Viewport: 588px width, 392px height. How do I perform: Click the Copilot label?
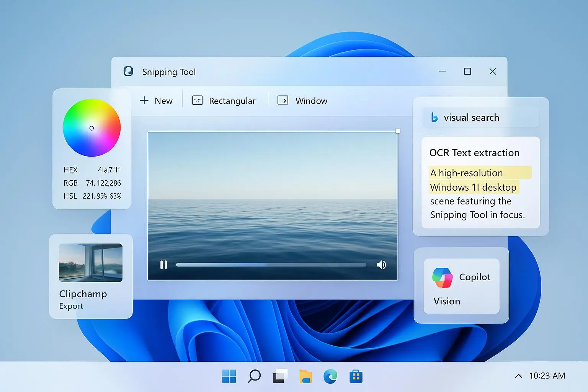tap(475, 277)
